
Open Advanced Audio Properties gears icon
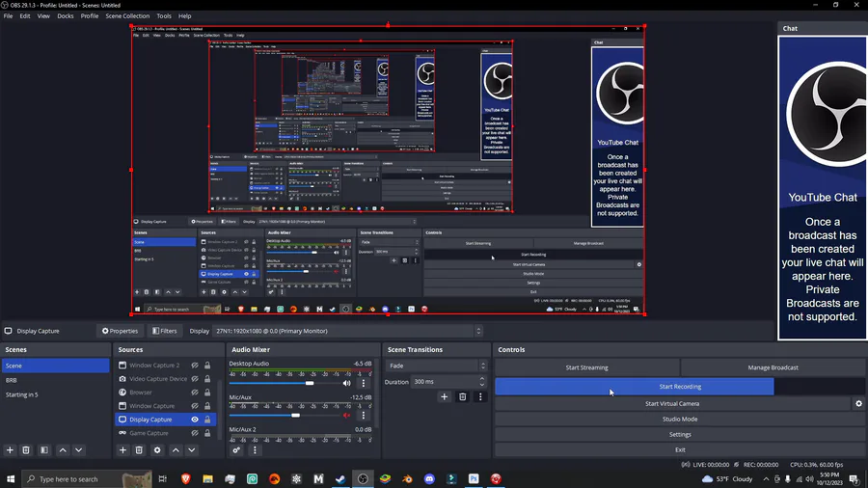(x=236, y=450)
